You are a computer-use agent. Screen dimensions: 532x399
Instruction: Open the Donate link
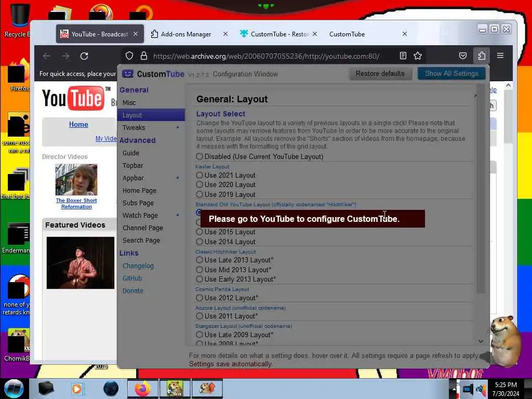132,291
